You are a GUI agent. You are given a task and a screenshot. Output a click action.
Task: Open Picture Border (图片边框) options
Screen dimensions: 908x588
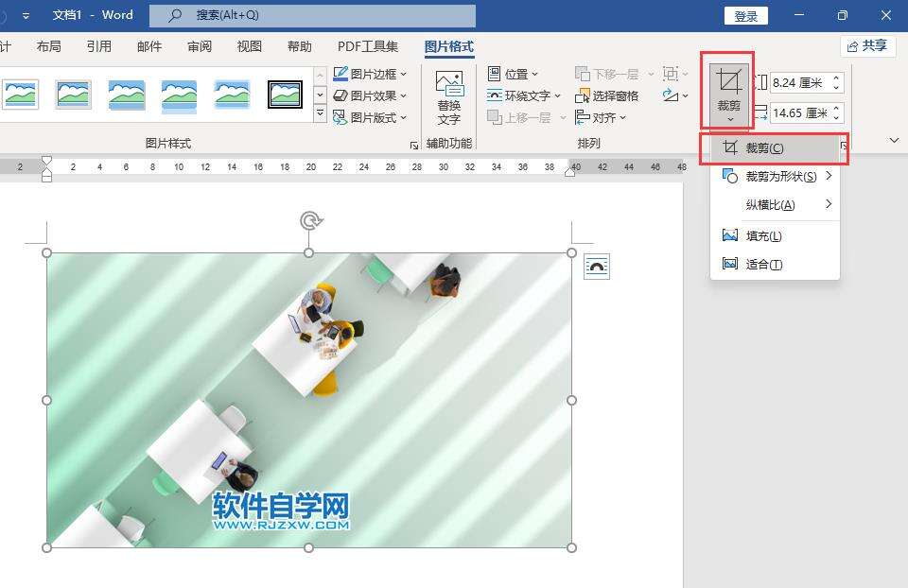pyautogui.click(x=371, y=74)
